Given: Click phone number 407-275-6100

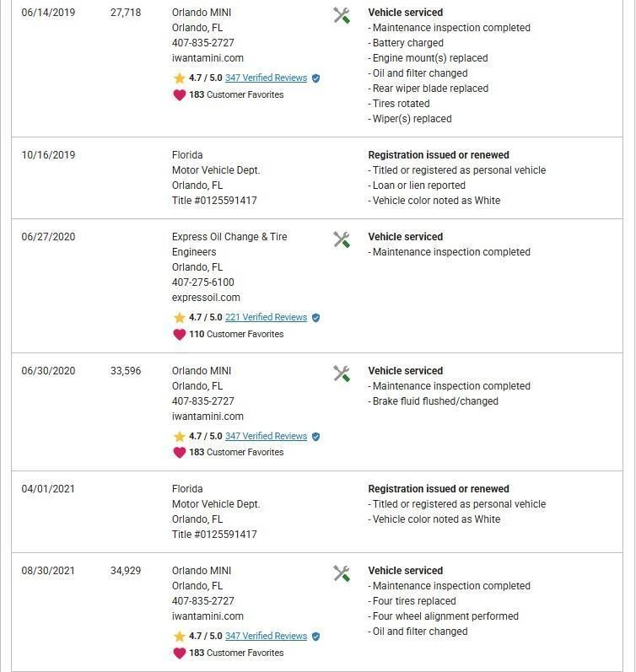Looking at the screenshot, I should click(203, 282).
